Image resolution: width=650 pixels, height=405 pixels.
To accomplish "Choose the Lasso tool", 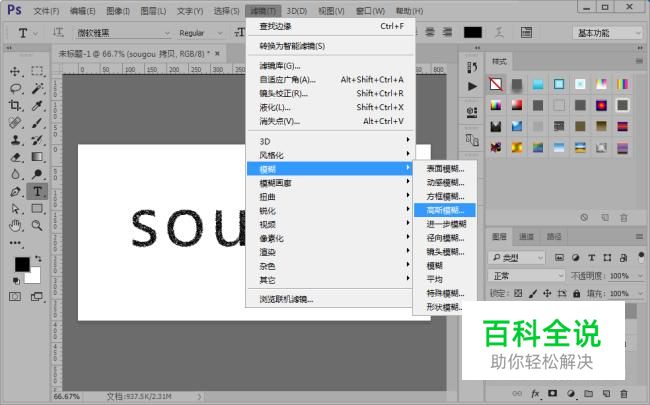I will 16,89.
